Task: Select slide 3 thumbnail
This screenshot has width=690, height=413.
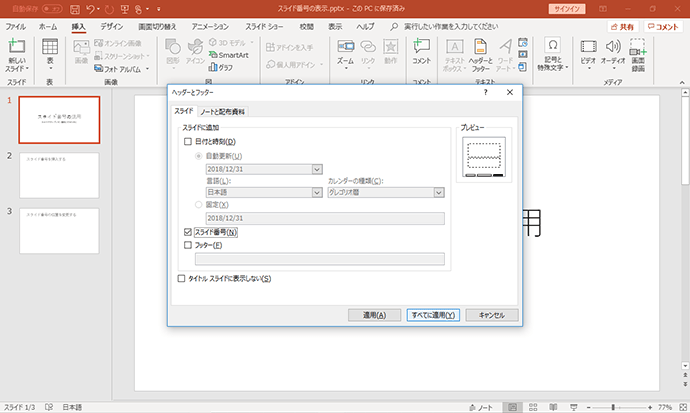Action: 59,231
